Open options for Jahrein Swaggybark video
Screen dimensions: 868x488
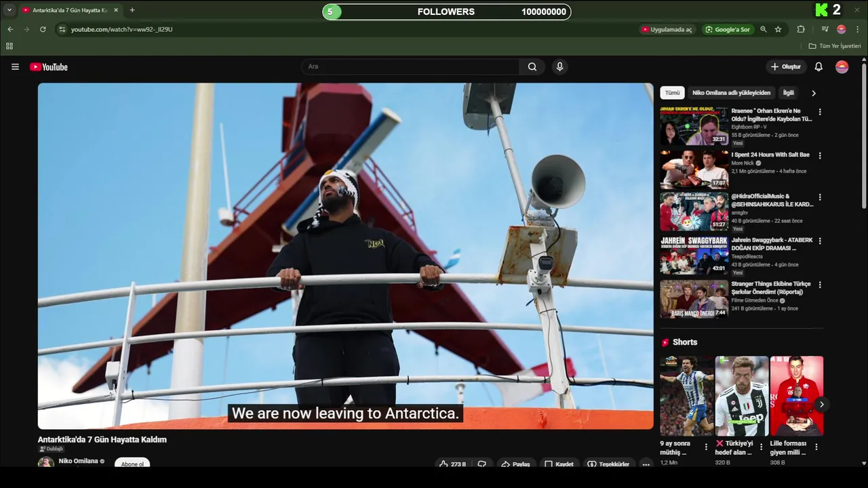click(x=820, y=241)
